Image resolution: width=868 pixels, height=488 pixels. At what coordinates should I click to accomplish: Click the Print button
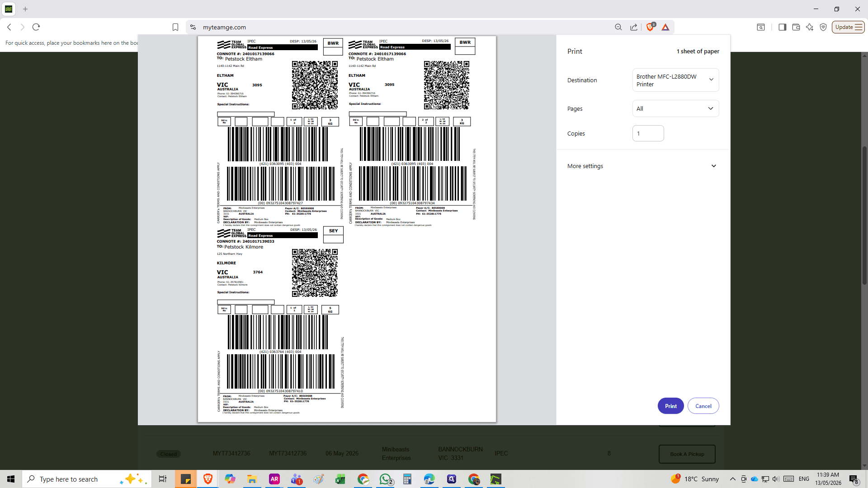tap(670, 406)
